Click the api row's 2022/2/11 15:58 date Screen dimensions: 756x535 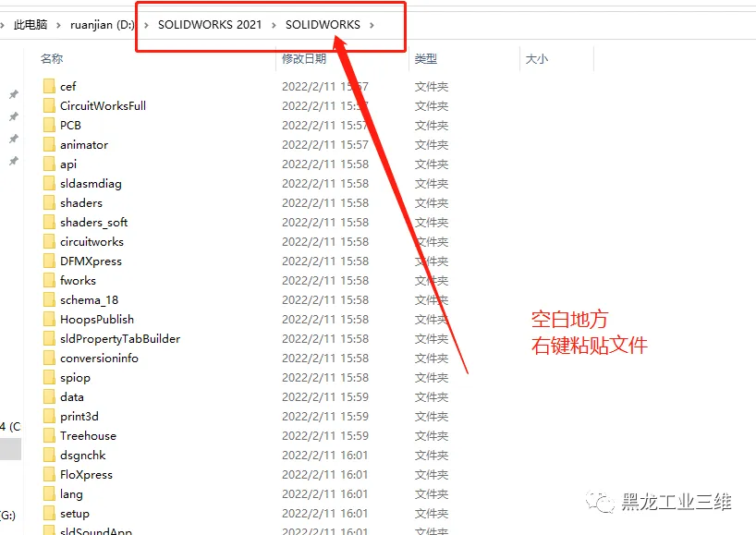pos(325,164)
